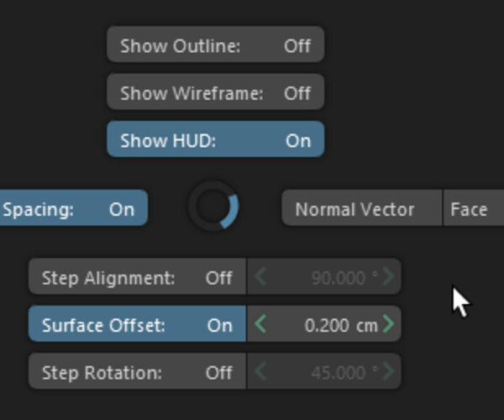This screenshot has height=420, width=504.
Task: Enable the Step Rotation toggle
Action: tap(137, 371)
